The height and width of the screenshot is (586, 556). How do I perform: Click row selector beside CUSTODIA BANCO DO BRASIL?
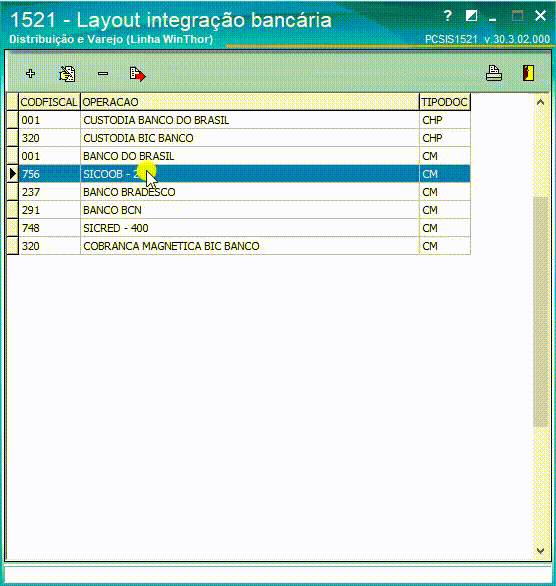click(x=13, y=120)
